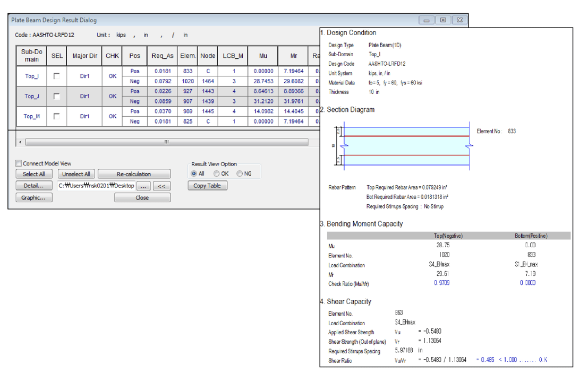
Task: Click the Select All button
Action: pyautogui.click(x=34, y=174)
